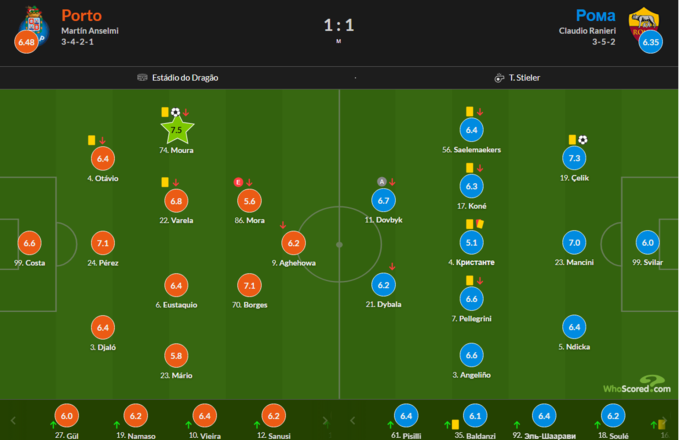Click the referee whistle icon
The height and width of the screenshot is (440, 680).
tap(499, 77)
